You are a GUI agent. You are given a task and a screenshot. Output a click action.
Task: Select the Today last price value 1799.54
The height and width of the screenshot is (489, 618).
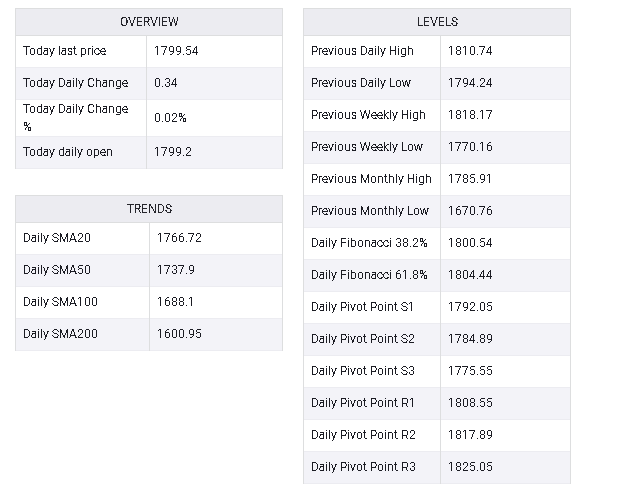(x=176, y=51)
